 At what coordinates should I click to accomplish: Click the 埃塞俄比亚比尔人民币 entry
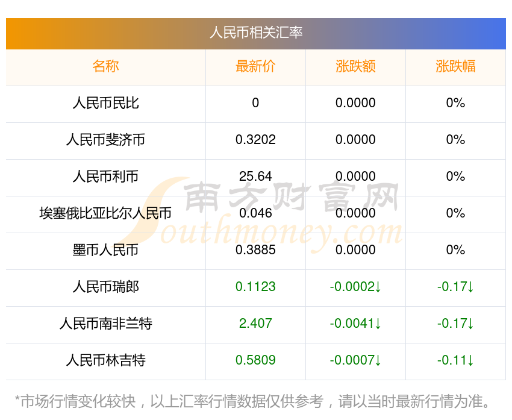[105, 213]
